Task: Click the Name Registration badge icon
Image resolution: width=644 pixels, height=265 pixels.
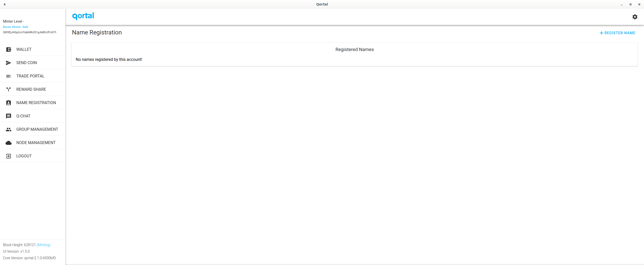Action: pyautogui.click(x=9, y=103)
